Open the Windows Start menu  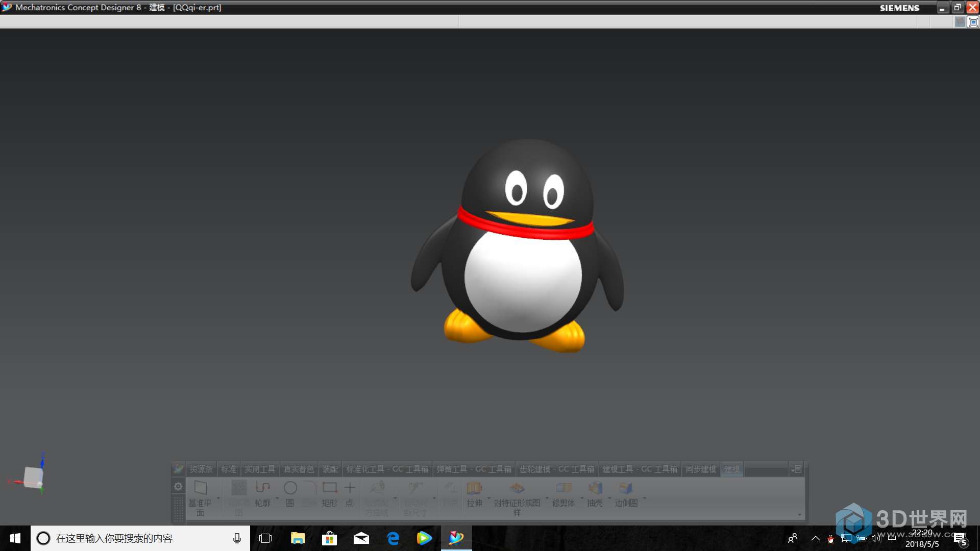tap(15, 538)
